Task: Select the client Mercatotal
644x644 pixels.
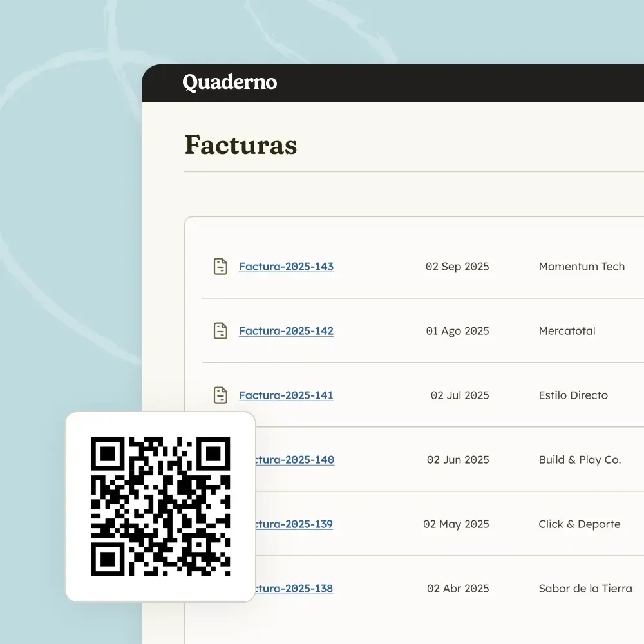Action: coord(567,331)
